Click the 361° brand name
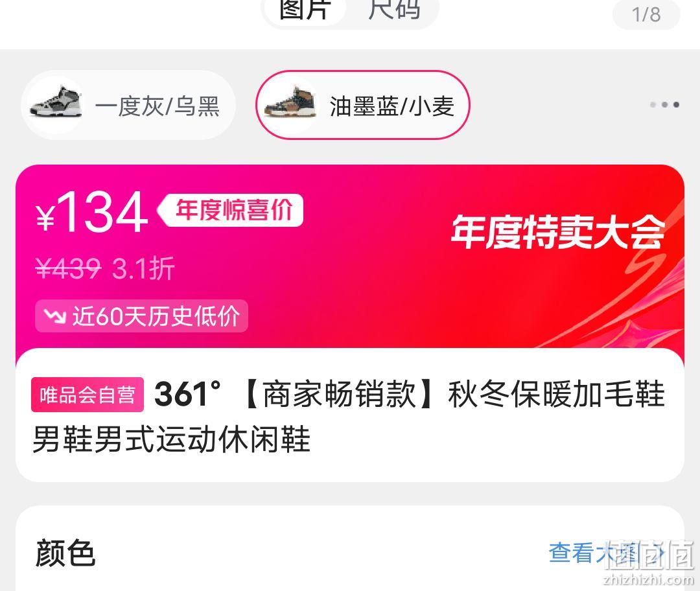The width and height of the screenshot is (700, 591). click(x=187, y=394)
